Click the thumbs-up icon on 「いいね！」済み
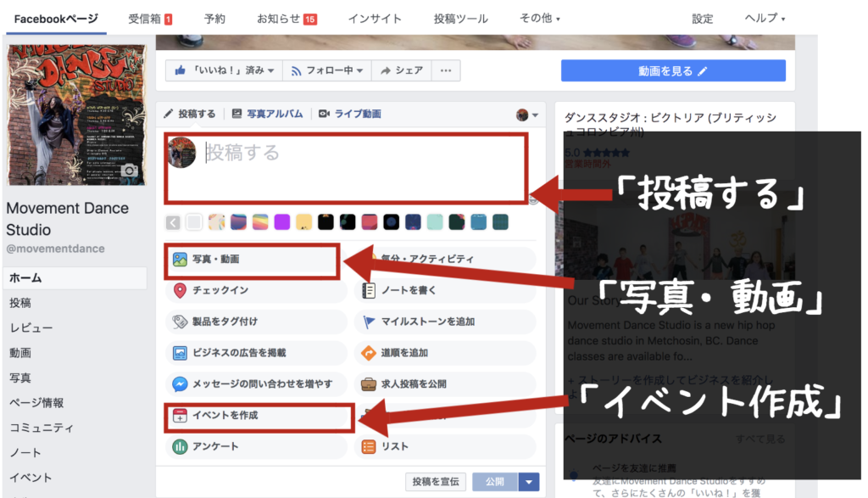This screenshot has height=498, width=868. coord(180,70)
